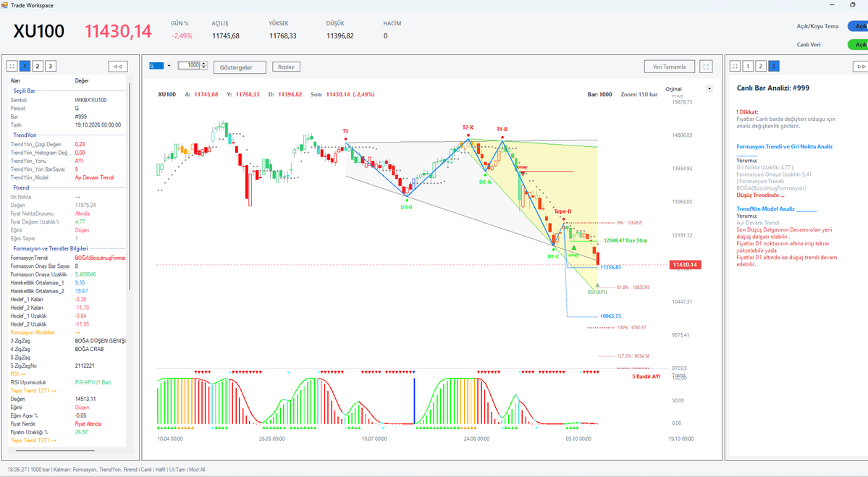Viewport: 868px width, 477px height.
Task: Open the Orjinal price scale dropdown
Action: pos(709,89)
